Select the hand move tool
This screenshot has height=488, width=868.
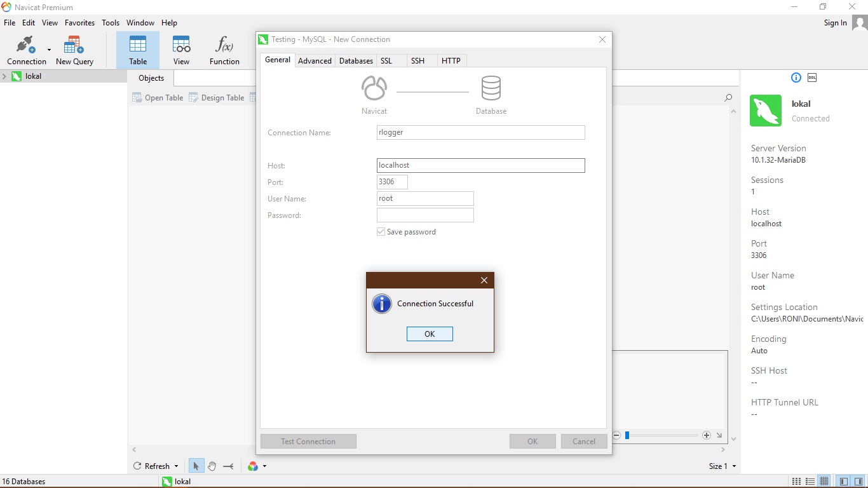tap(212, 466)
